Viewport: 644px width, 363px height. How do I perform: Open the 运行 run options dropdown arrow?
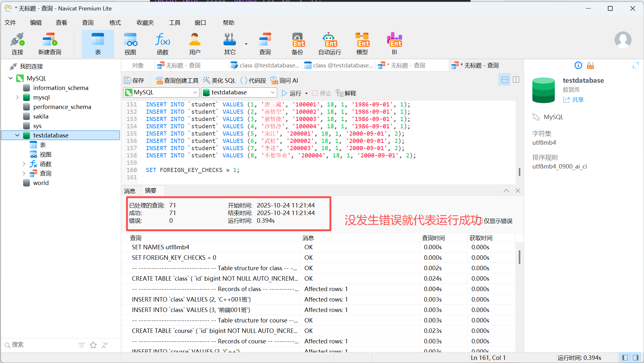(306, 93)
